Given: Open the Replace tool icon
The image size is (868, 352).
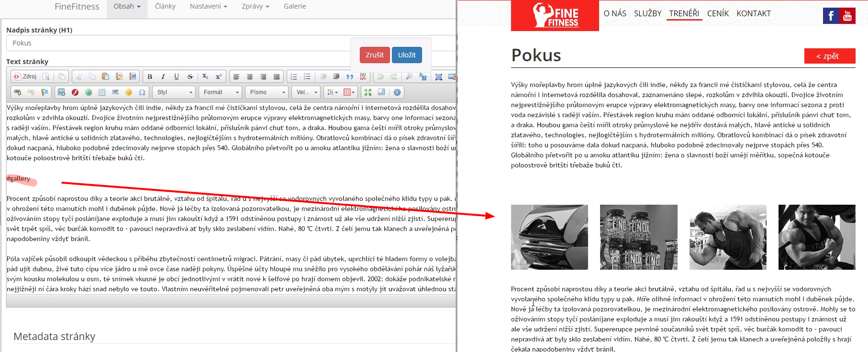Looking at the screenshot, I should 423,77.
